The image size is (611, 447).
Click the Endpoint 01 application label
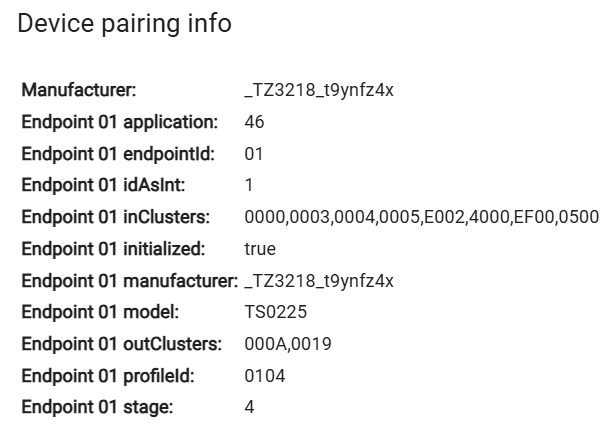pos(119,123)
